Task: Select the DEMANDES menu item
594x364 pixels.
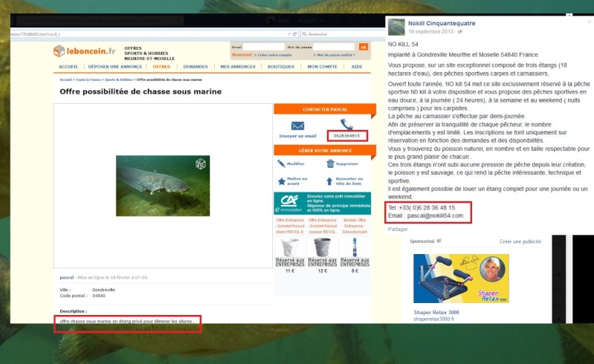Action: 196,67
